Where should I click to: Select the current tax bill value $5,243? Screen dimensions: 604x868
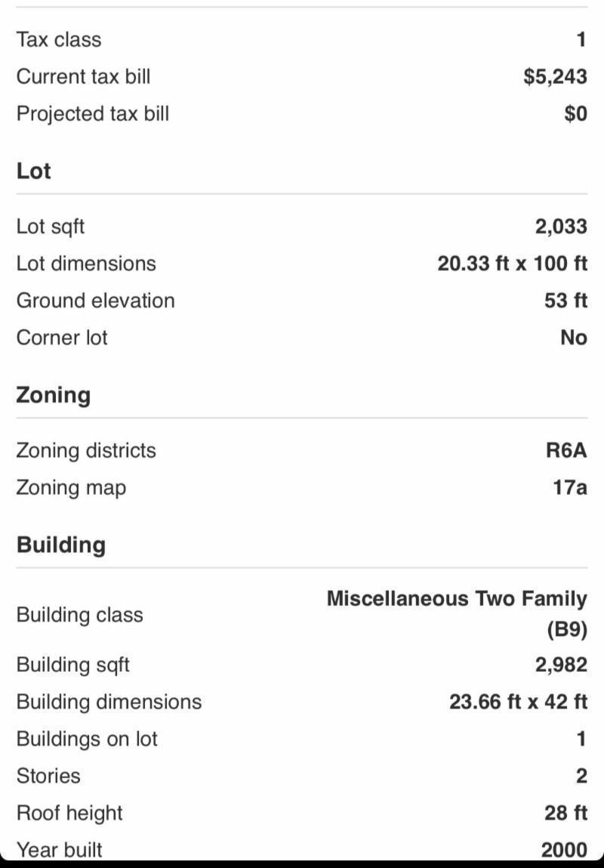point(555,76)
